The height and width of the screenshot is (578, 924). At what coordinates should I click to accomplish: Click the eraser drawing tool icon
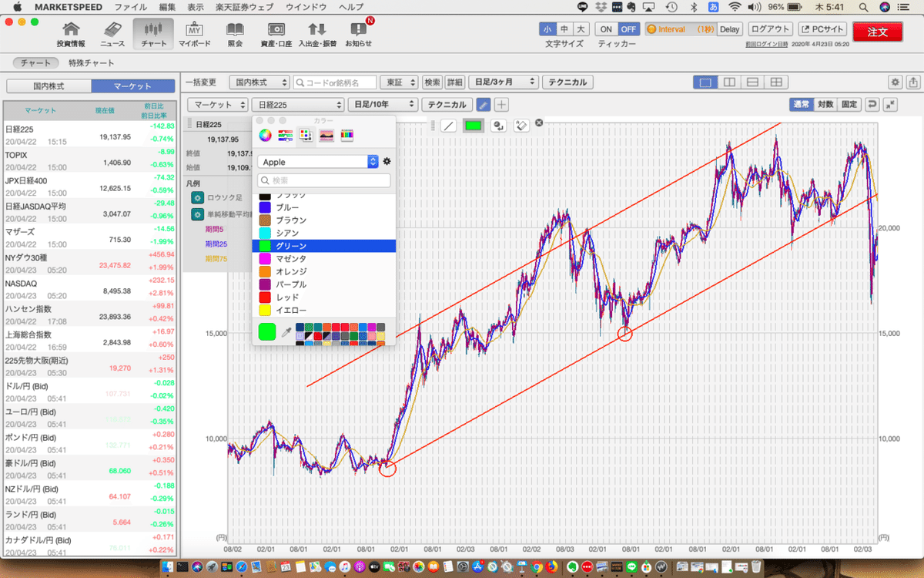[521, 126]
